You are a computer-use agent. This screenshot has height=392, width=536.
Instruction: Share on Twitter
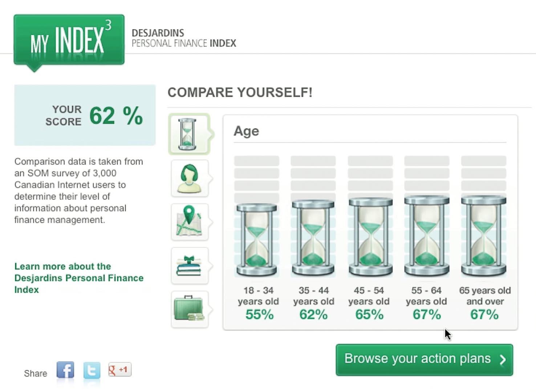click(x=92, y=371)
